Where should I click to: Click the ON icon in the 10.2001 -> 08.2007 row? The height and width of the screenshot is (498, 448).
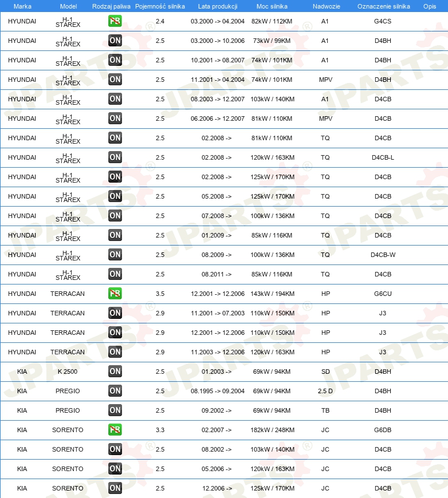click(x=115, y=60)
